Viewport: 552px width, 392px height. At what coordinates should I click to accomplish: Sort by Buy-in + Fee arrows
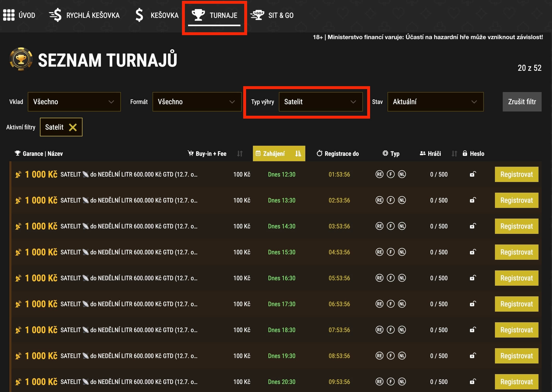point(240,153)
